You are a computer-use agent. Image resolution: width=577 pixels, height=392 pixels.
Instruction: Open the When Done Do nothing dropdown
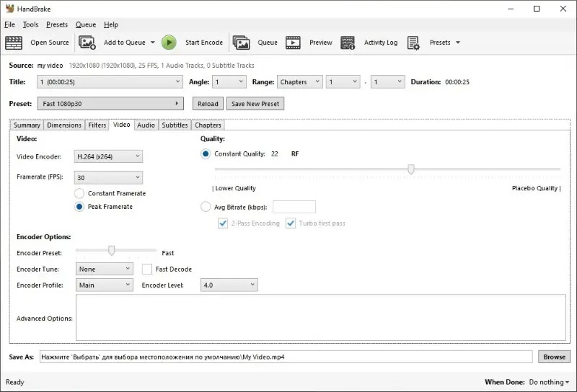click(549, 383)
